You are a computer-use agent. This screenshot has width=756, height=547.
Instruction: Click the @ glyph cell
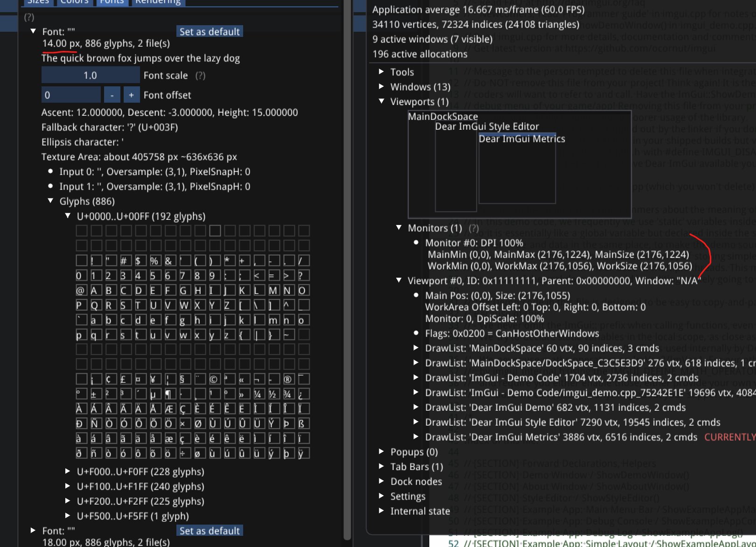point(81,290)
